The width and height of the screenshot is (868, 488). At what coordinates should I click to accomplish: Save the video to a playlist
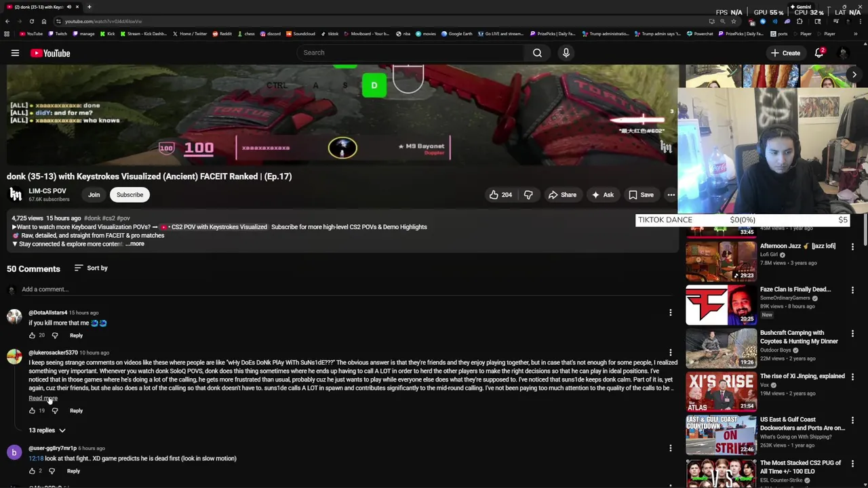point(641,195)
